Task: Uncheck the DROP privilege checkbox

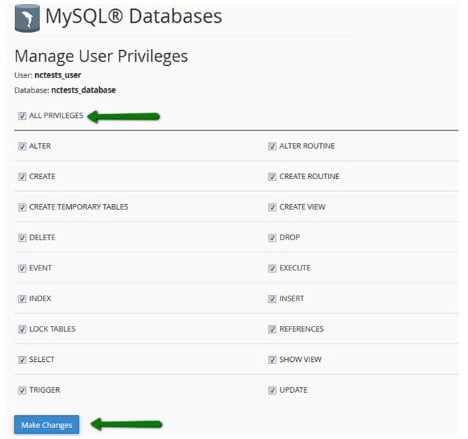Action: tap(272, 237)
